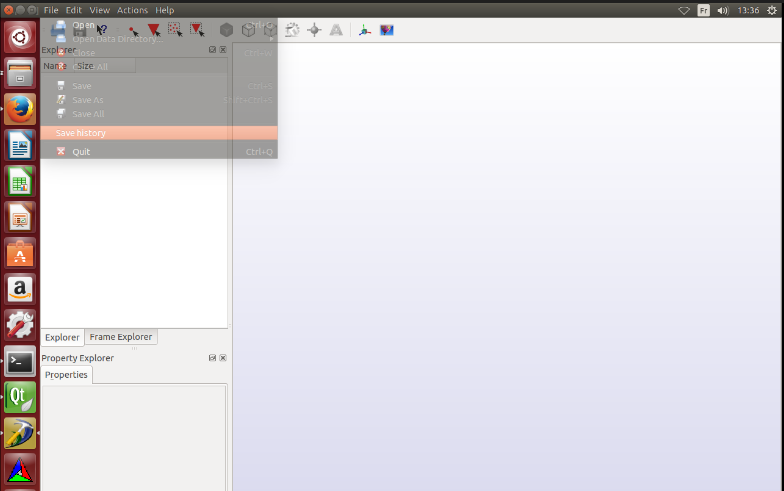Launch Firefox from the dock

pos(20,108)
